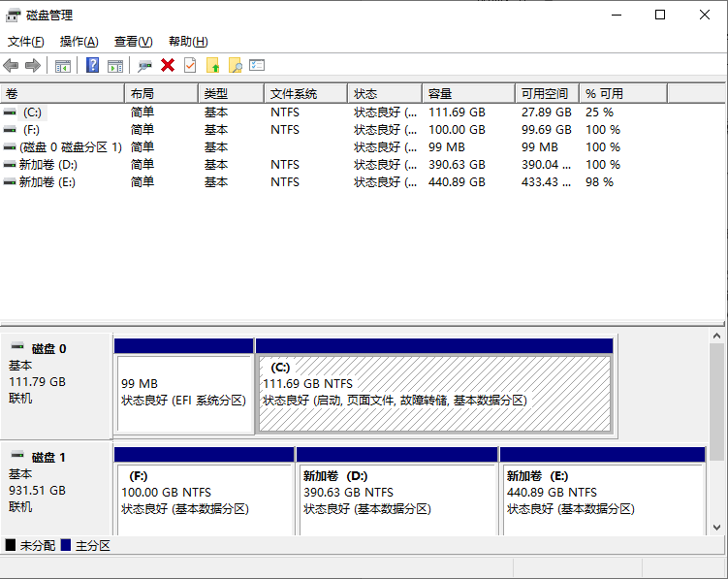Viewport: 728px width, 579px height.
Task: Open help via blue question mark icon
Action: [x=93, y=65]
